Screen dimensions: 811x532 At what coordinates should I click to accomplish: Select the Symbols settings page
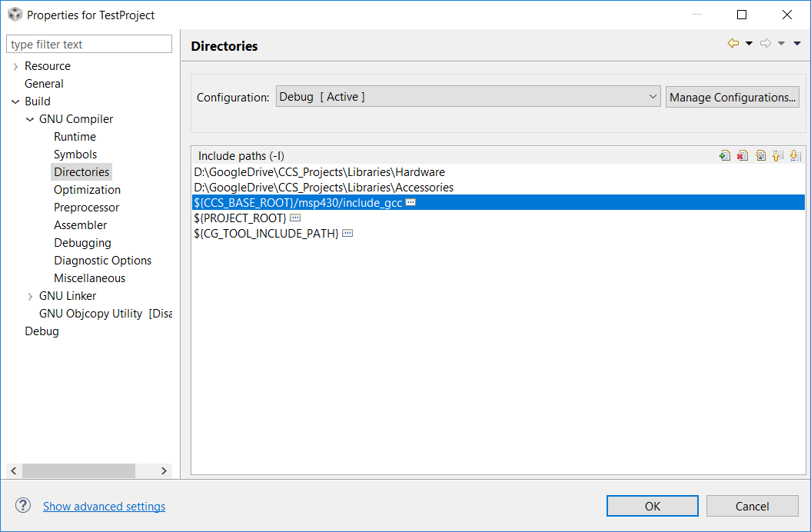click(75, 154)
